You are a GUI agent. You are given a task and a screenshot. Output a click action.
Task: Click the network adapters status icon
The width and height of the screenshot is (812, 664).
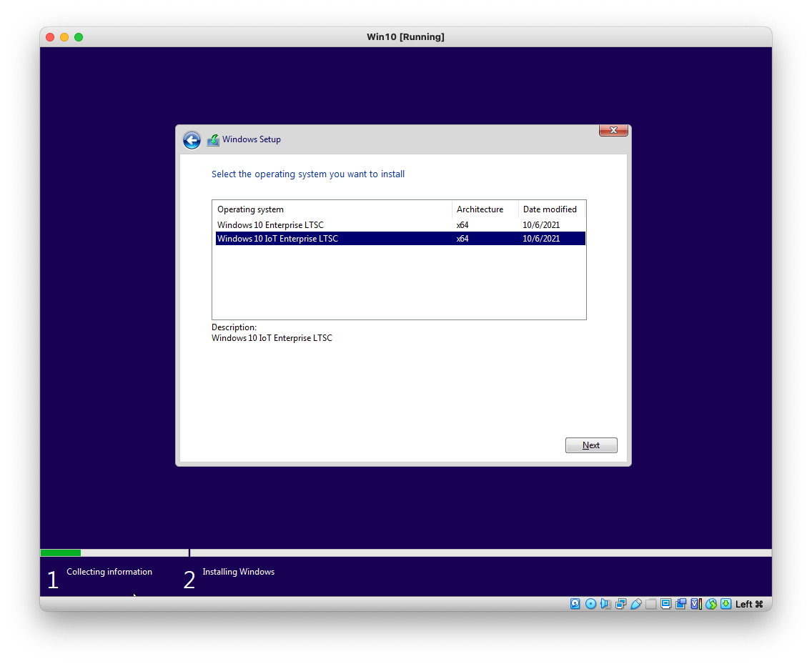(621, 604)
